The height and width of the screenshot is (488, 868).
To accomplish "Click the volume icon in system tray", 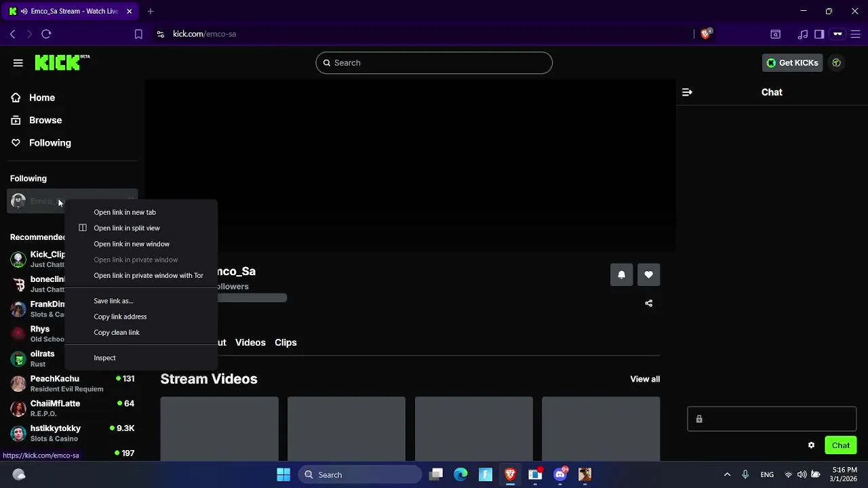I will [802, 474].
